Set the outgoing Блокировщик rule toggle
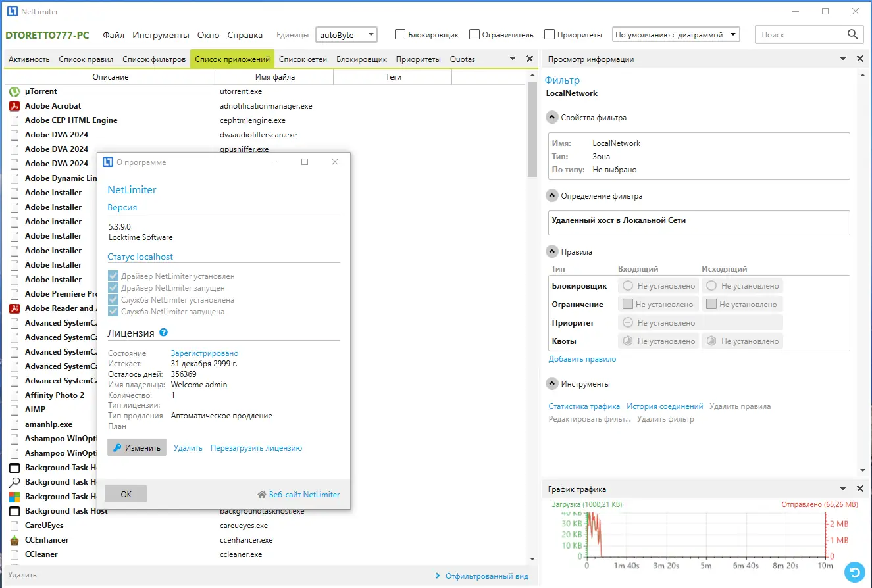This screenshot has height=588, width=872. coord(742,286)
